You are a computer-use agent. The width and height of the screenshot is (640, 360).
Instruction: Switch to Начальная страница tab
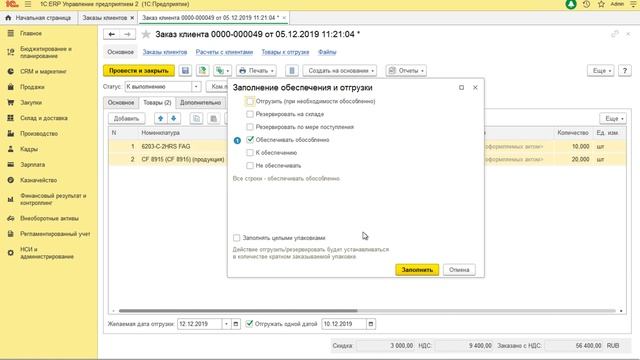click(38, 18)
